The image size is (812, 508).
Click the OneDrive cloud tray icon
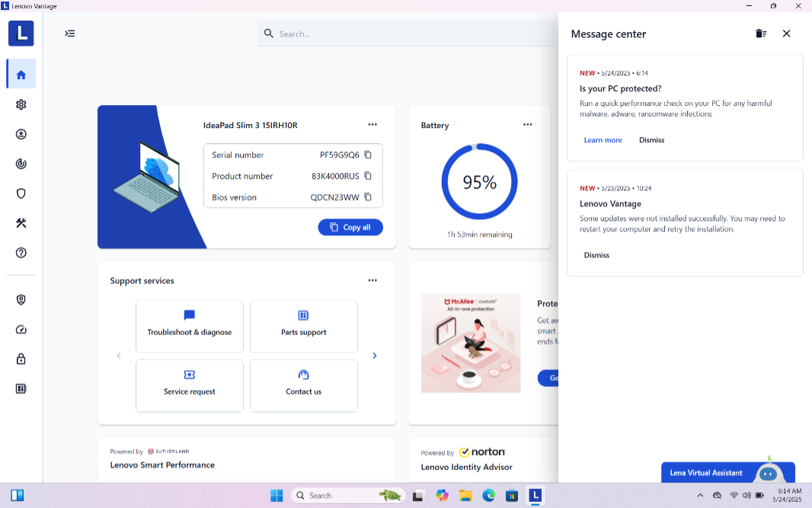click(718, 496)
